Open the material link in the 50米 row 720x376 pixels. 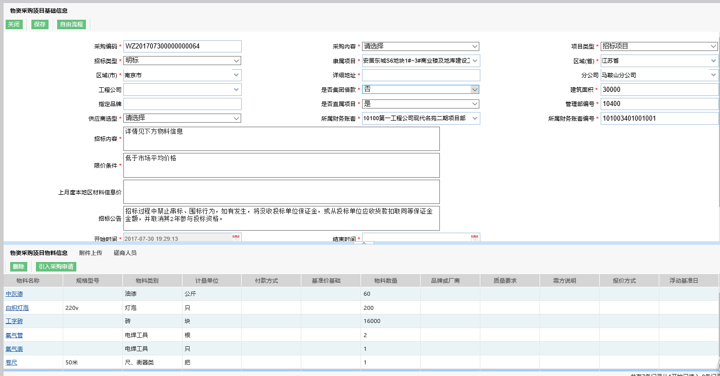[x=11, y=362]
